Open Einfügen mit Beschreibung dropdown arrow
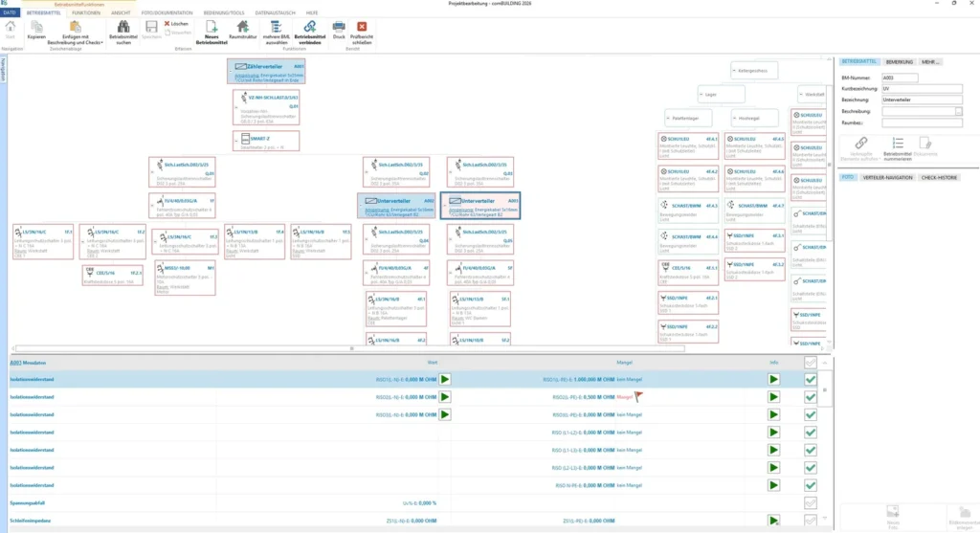 point(101,43)
